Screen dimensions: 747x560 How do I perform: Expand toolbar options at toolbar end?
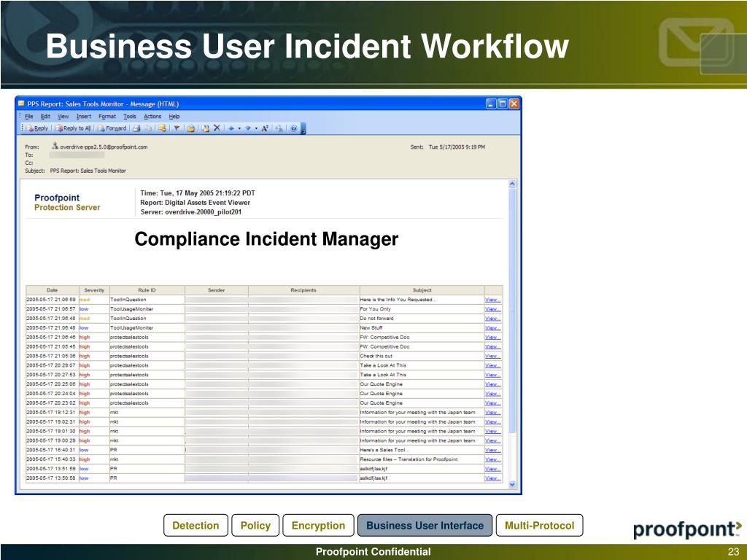click(303, 128)
